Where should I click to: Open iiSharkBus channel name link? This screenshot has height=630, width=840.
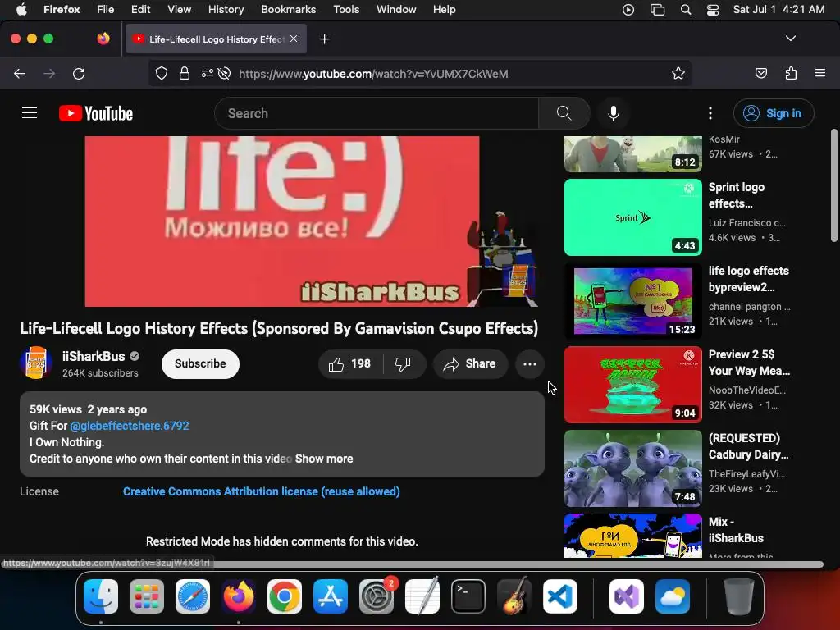94,356
